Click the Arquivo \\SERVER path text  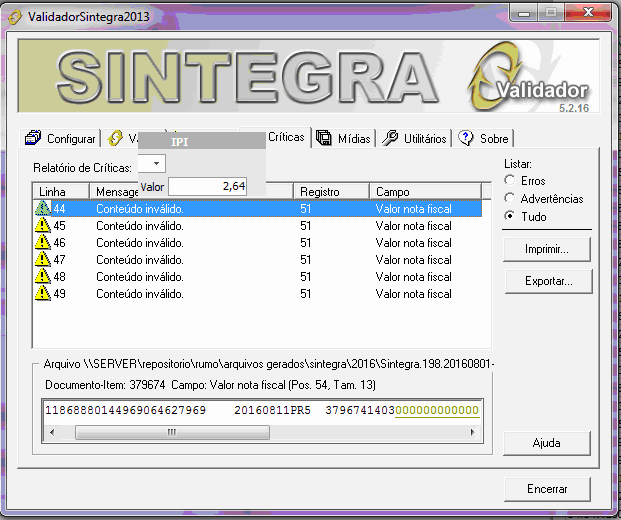click(269, 364)
